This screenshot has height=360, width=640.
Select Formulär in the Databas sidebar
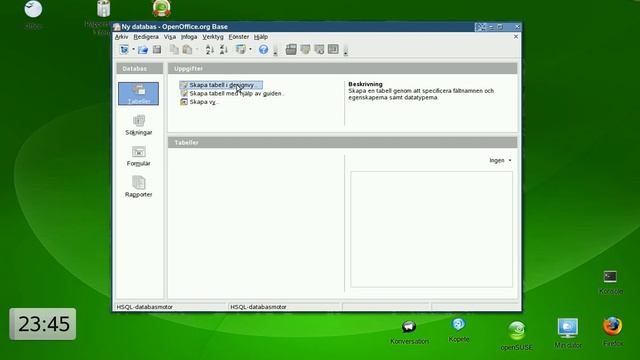[x=139, y=156]
